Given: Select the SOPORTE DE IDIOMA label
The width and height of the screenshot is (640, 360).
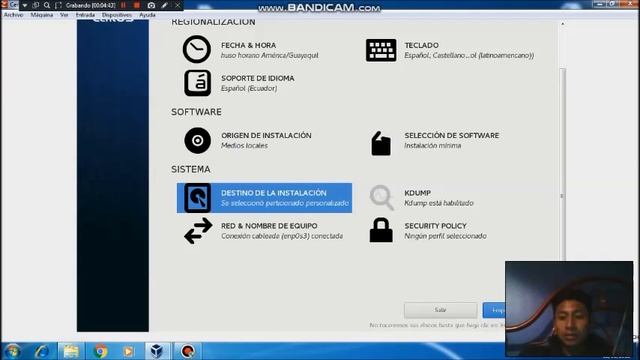Looking at the screenshot, I should 258,78.
